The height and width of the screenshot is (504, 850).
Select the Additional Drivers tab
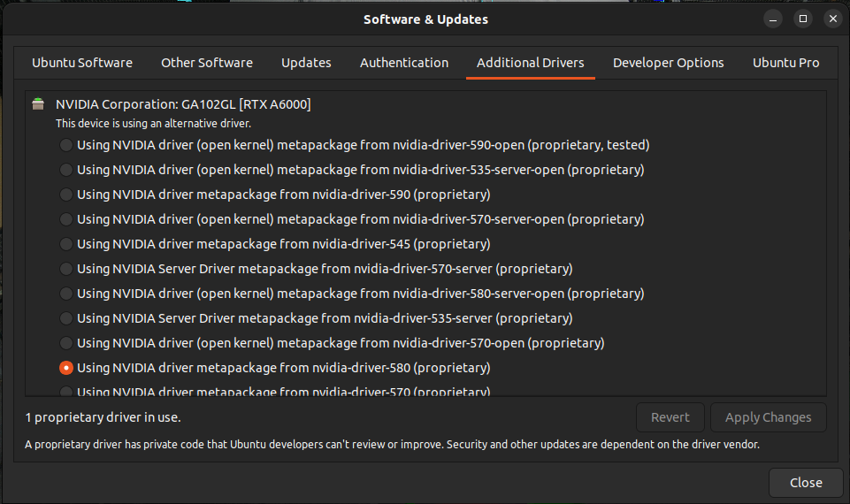click(x=530, y=63)
